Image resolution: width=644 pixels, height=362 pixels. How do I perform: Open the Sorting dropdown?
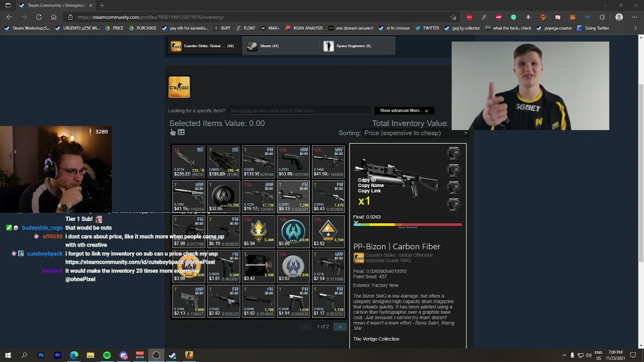click(416, 133)
